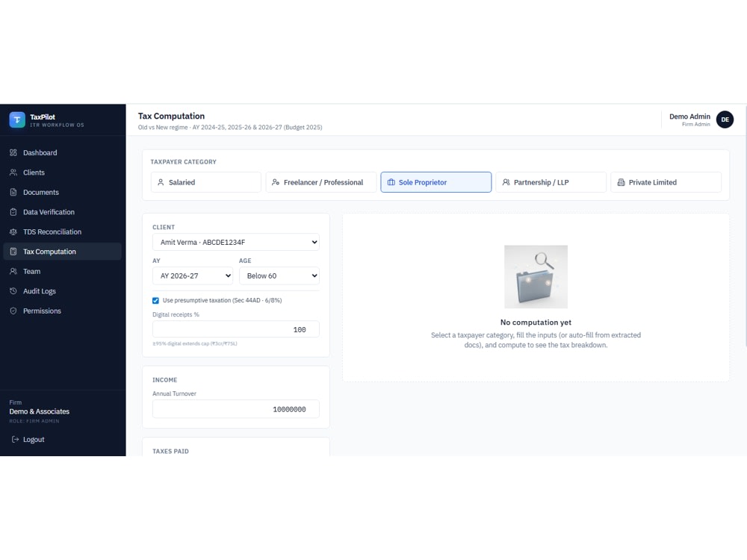The height and width of the screenshot is (560, 747).
Task: Select the Salaried taxpayer category
Action: [206, 182]
